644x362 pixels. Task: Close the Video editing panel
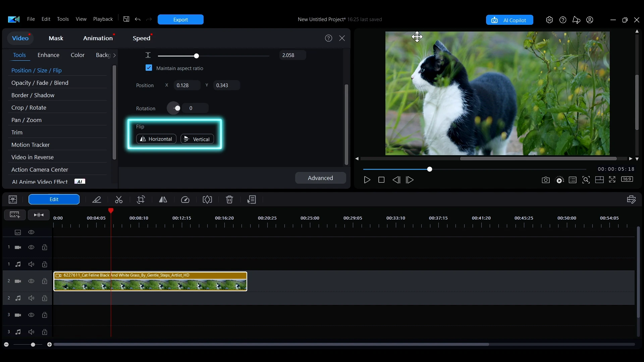(342, 38)
